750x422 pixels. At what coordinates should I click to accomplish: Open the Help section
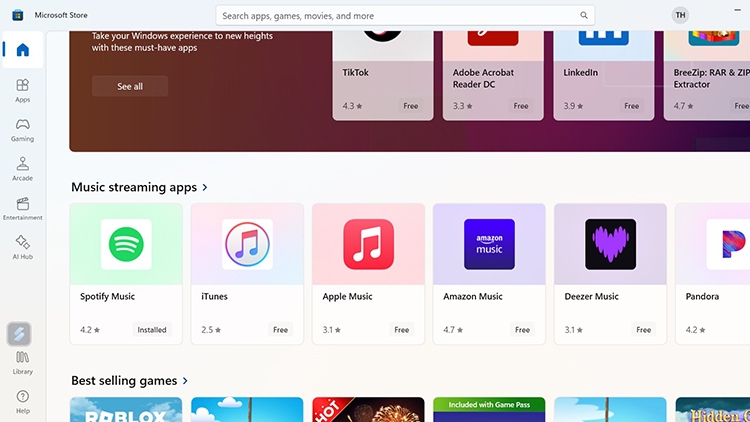(x=22, y=402)
